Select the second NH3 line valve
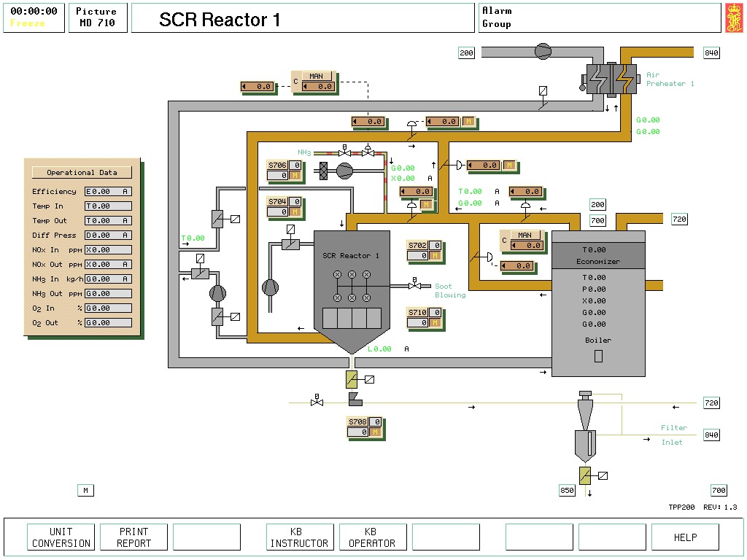 coord(368,152)
